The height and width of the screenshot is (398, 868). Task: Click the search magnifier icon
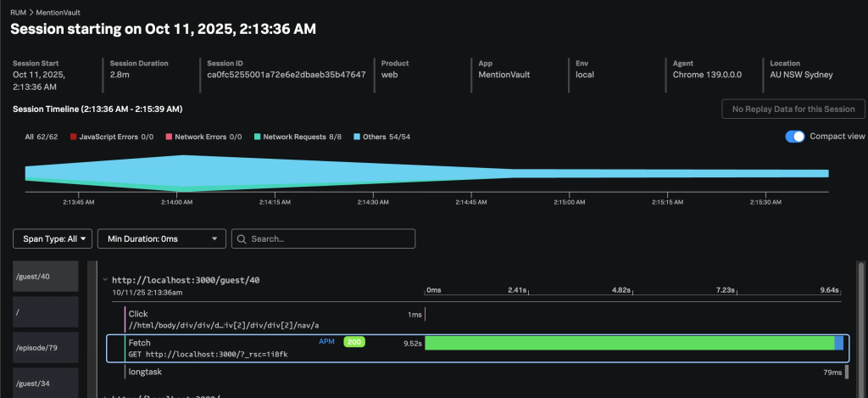(x=242, y=239)
